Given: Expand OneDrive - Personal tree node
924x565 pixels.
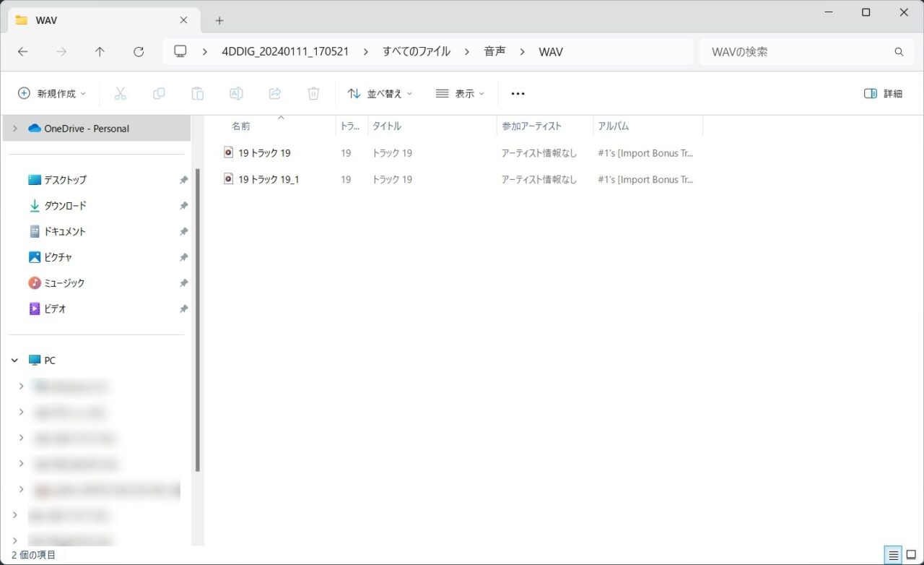Looking at the screenshot, I should (14, 129).
